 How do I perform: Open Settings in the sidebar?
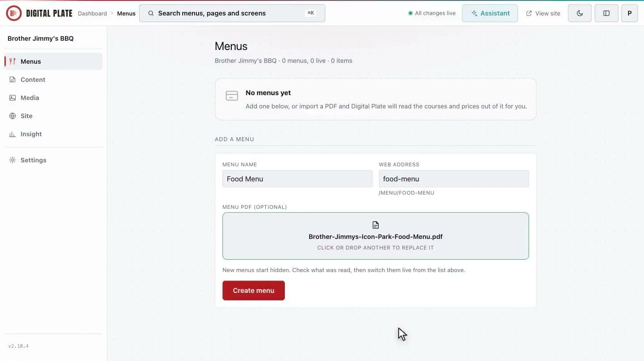[54, 160]
